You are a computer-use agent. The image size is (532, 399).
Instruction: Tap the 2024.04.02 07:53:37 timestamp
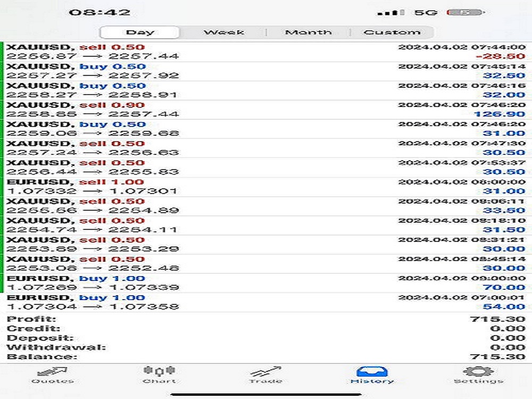coord(462,162)
